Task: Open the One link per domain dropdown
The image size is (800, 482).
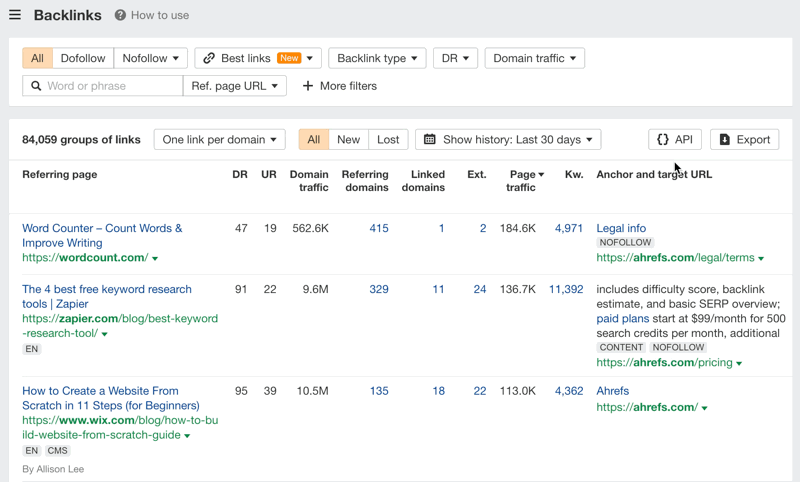Action: pos(219,140)
